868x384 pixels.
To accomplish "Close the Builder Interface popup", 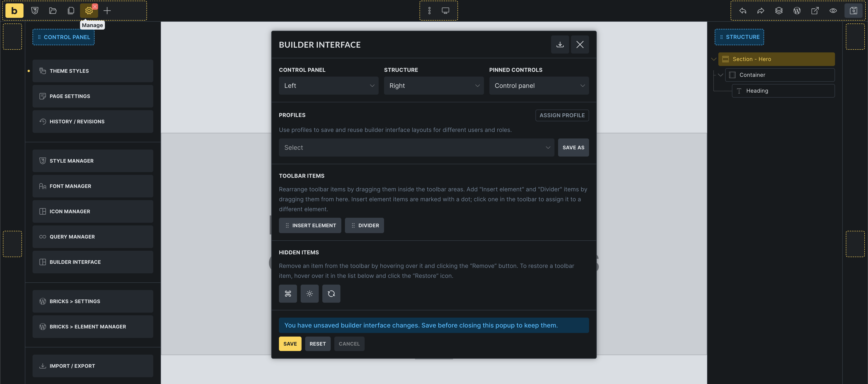I will coord(580,44).
